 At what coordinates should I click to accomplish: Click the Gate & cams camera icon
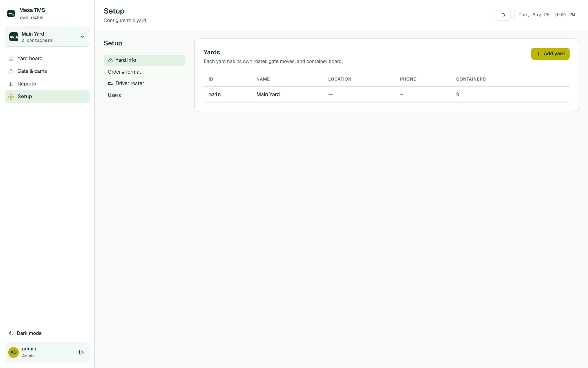(11, 71)
